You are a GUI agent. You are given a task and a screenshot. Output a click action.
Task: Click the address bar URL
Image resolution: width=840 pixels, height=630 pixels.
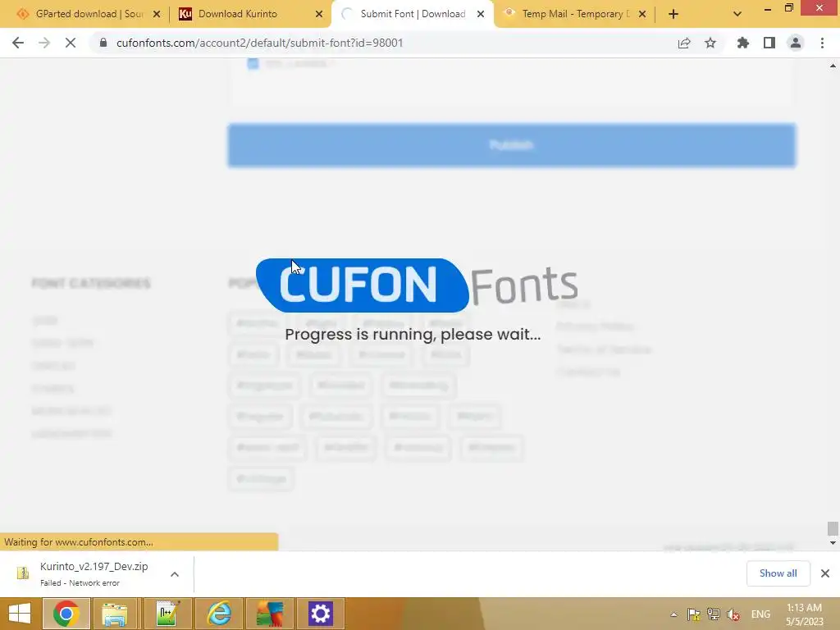pos(259,43)
